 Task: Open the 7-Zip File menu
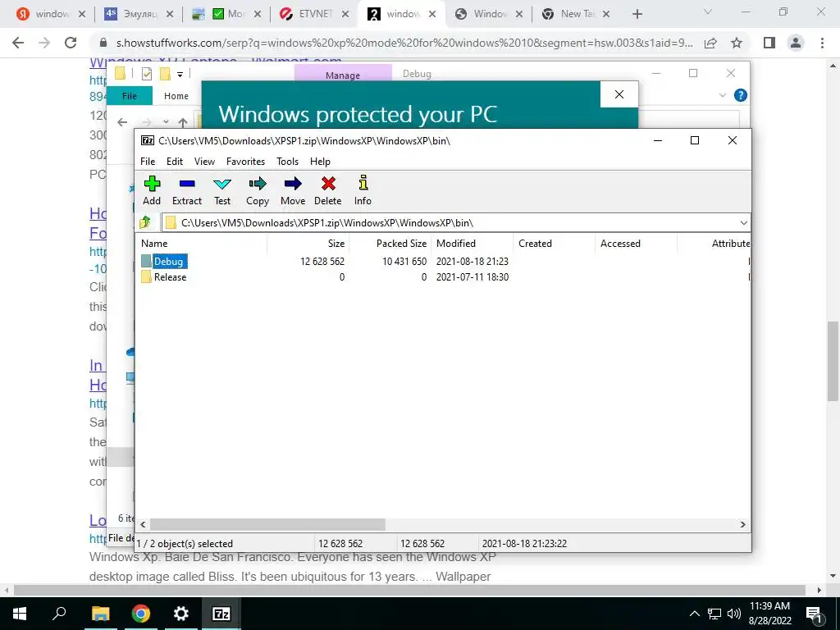(x=148, y=162)
